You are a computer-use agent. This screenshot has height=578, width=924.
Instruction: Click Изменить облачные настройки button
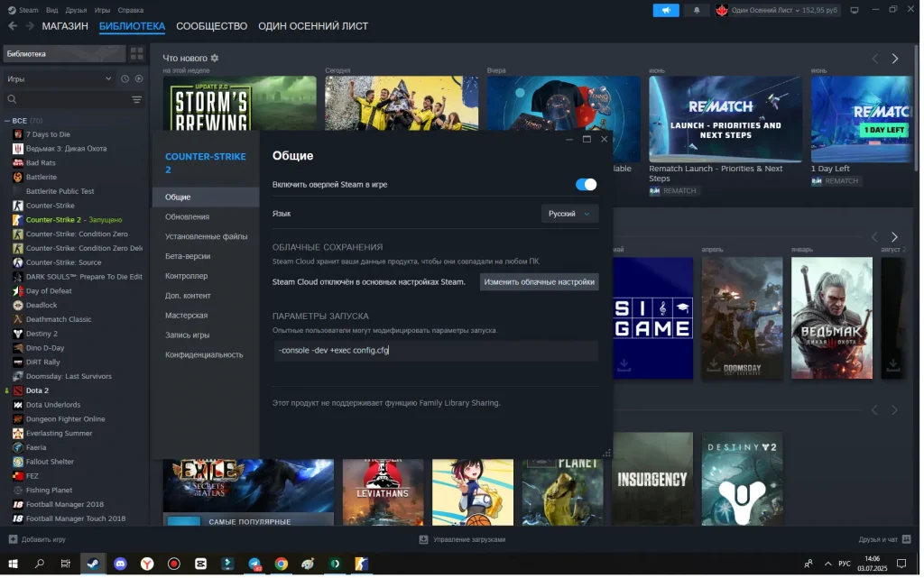pos(541,283)
